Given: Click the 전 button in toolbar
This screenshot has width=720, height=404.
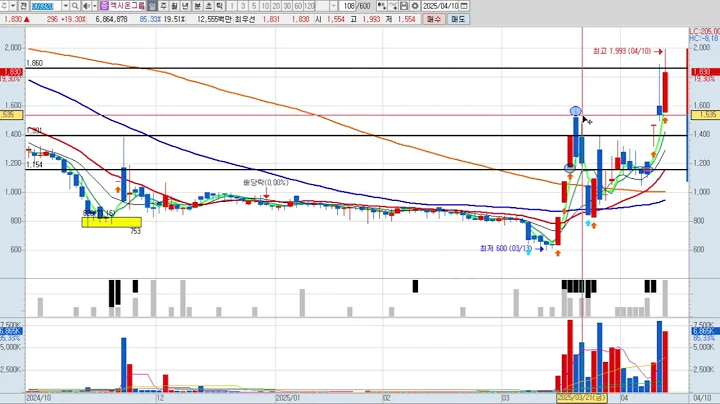Looking at the screenshot, I should (x=22, y=6).
